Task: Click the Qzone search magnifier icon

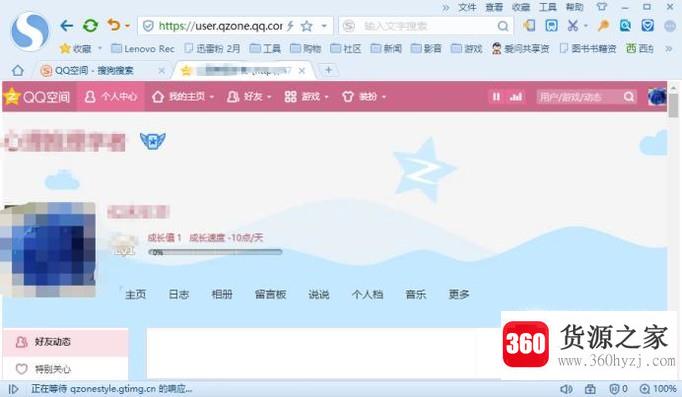Action: [x=629, y=97]
